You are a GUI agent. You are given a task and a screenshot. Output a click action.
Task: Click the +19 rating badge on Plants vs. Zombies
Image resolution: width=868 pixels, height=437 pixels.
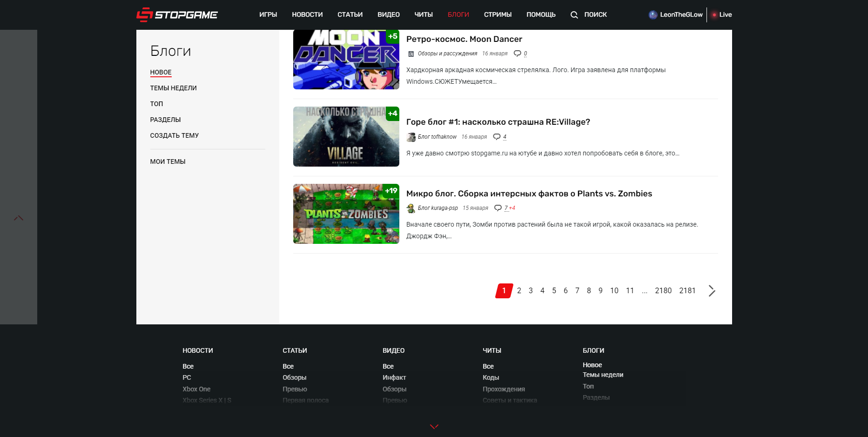point(391,191)
